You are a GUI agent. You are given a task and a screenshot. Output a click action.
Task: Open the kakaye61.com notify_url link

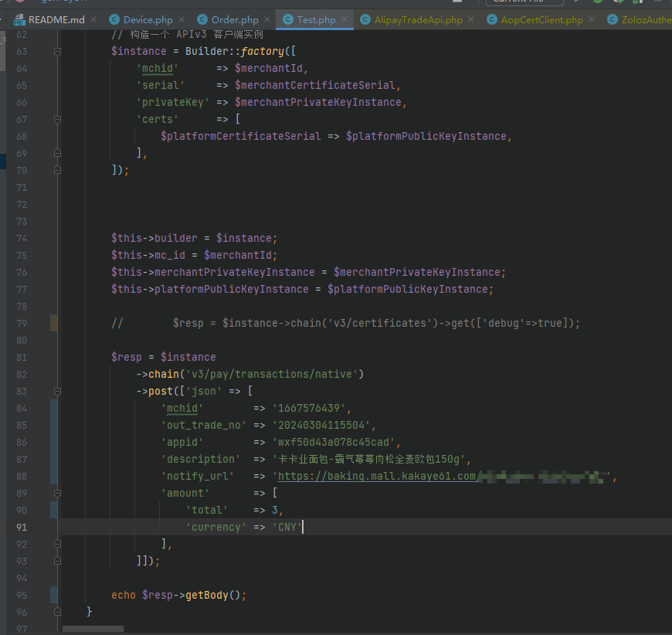378,477
